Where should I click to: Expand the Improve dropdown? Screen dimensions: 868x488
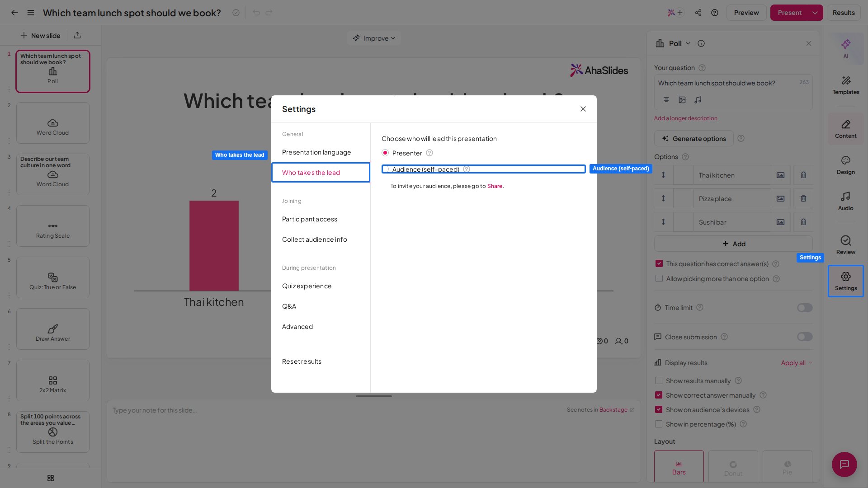coord(374,38)
